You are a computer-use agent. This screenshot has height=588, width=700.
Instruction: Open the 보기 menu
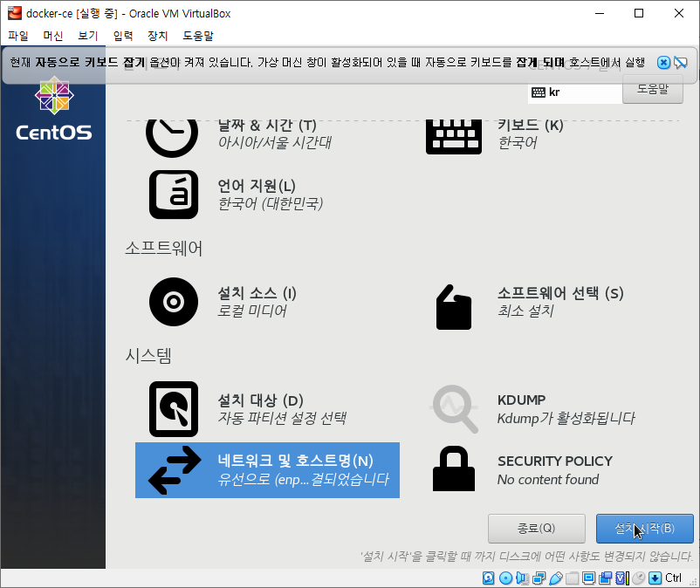coord(88,36)
